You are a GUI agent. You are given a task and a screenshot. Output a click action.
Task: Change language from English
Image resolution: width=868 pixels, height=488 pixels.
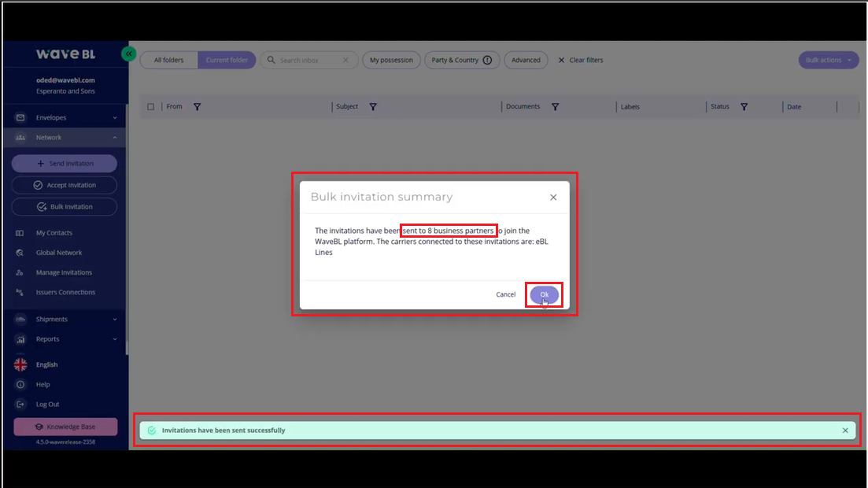(x=46, y=364)
